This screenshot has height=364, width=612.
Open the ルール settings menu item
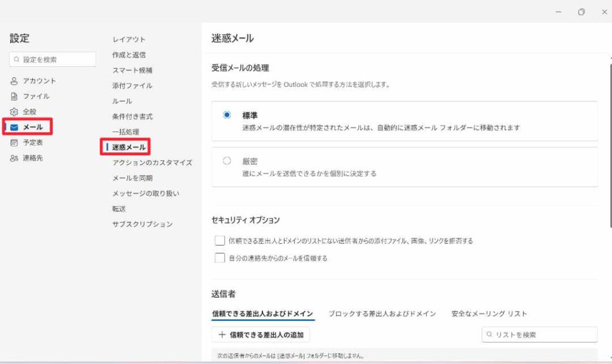[123, 101]
